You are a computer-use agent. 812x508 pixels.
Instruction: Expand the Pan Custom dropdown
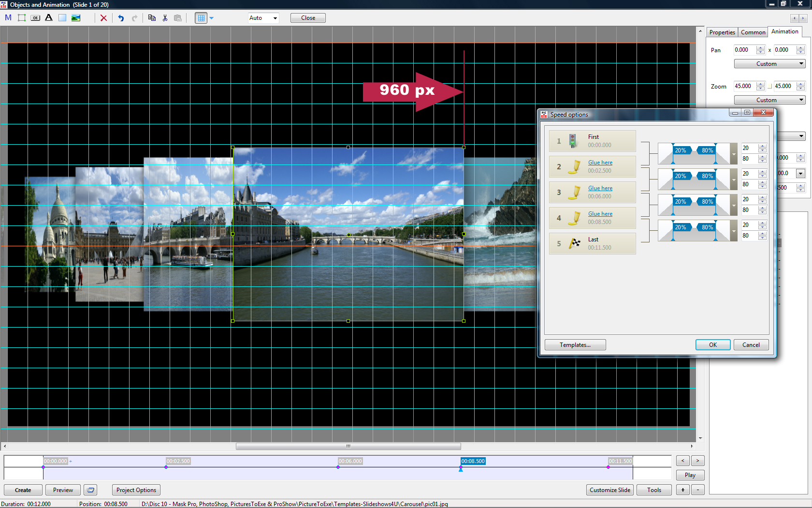tap(769, 64)
